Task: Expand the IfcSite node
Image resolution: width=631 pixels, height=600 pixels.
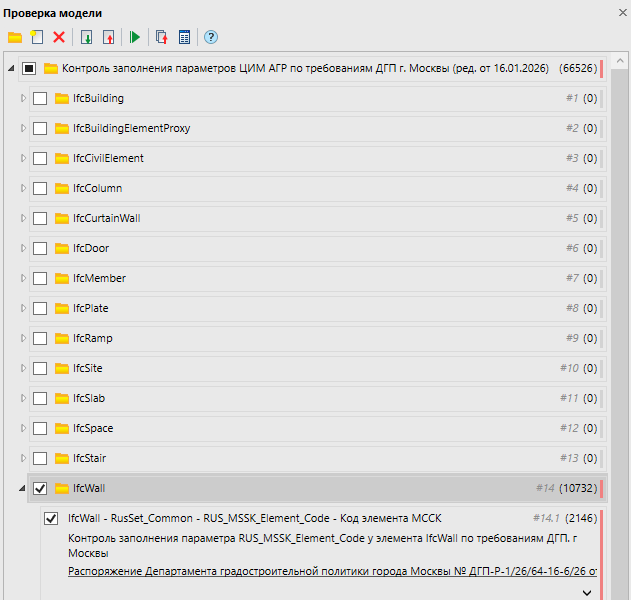Action: tap(23, 369)
